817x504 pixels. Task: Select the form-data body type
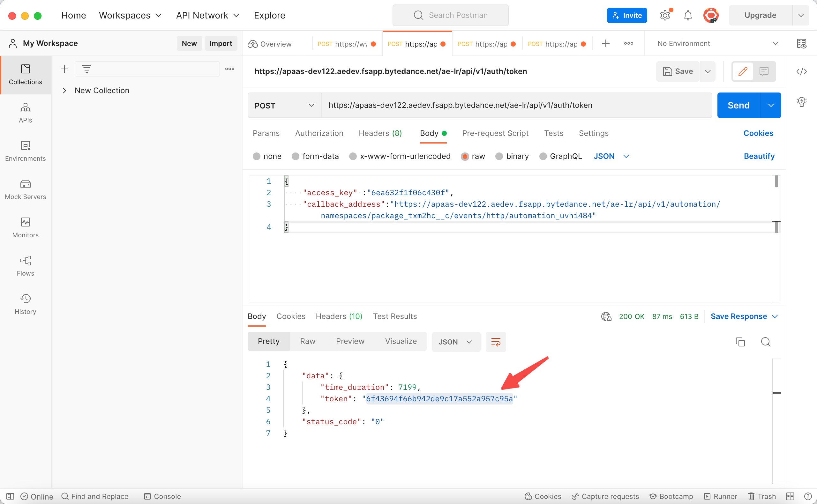click(295, 156)
